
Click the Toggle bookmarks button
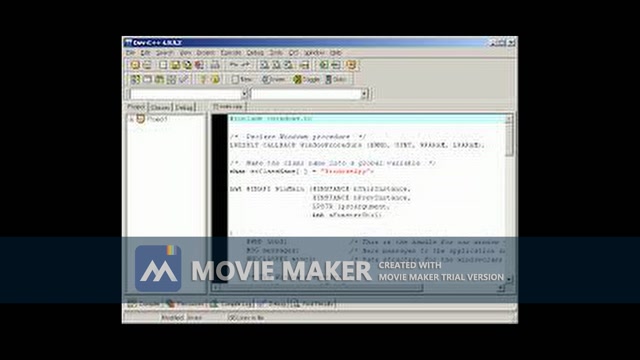306,80
